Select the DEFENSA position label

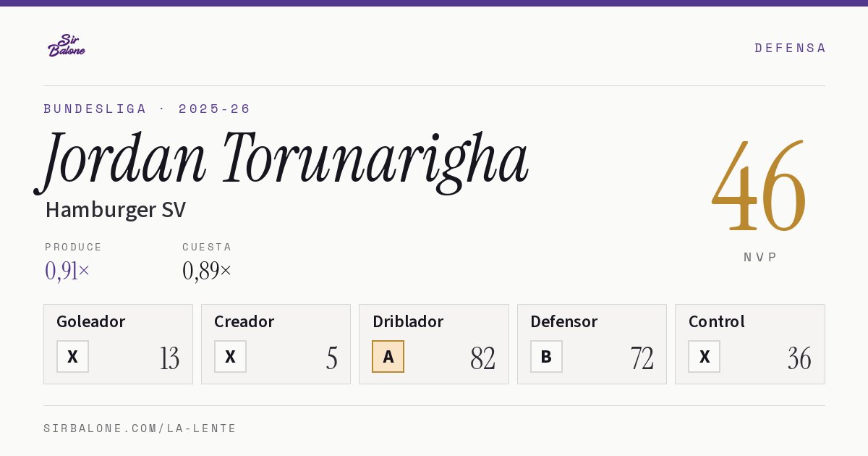click(790, 48)
